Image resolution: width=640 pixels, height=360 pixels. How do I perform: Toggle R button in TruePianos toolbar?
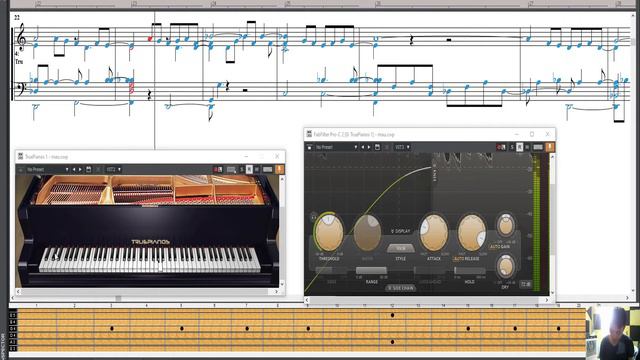click(x=249, y=169)
